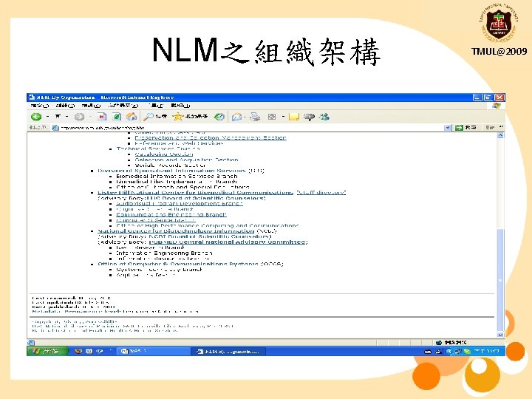The height and width of the screenshot is (399, 532).
Task: Click the page scrollbar down arrow
Action: click(500, 335)
